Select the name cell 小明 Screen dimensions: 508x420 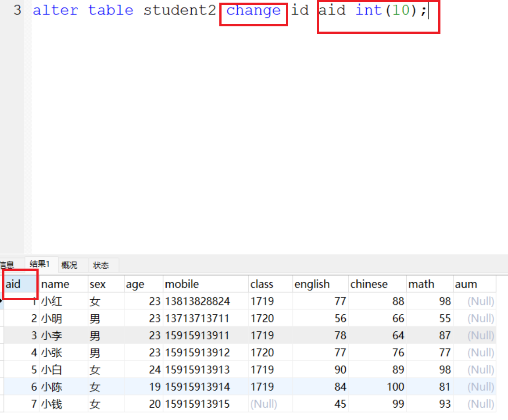point(64,318)
